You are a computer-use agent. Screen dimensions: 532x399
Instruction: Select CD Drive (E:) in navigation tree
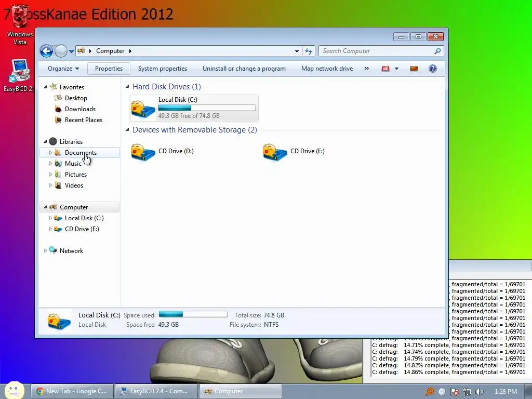(x=82, y=229)
